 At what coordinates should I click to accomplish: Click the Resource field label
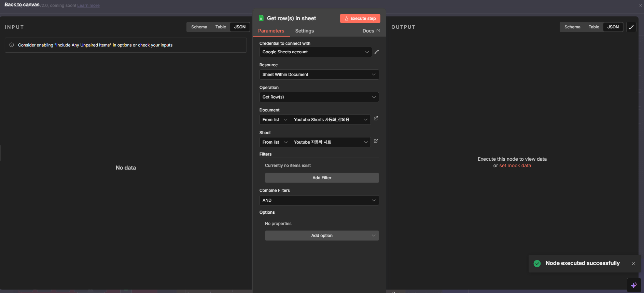point(268,65)
